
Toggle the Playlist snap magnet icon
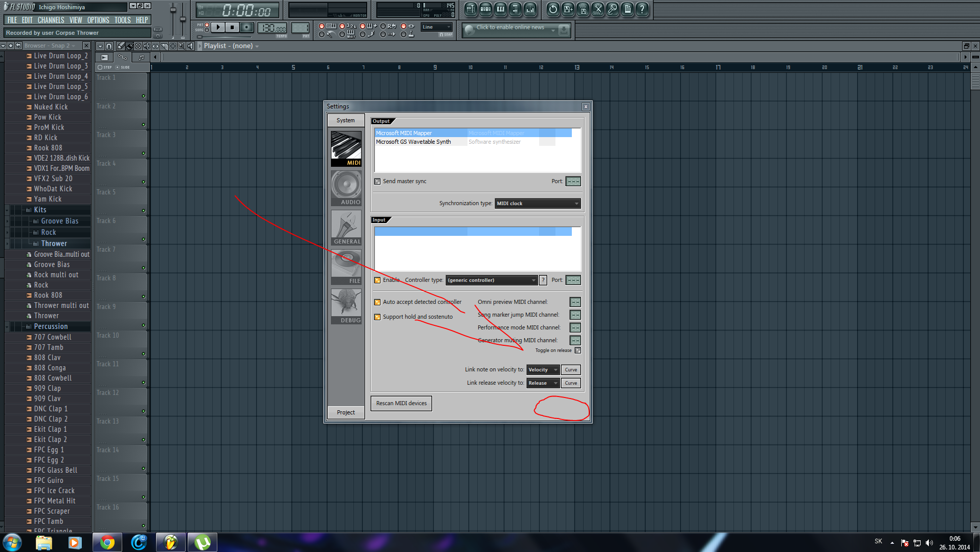[109, 46]
